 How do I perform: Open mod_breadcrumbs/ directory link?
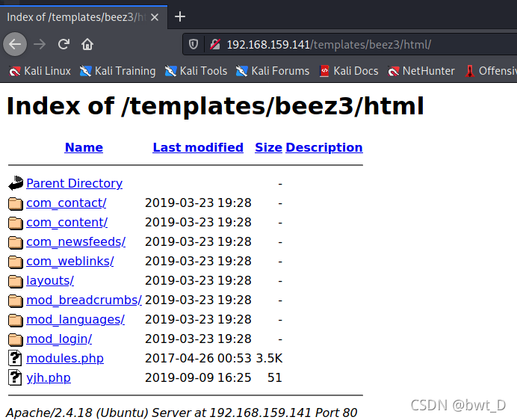click(84, 300)
